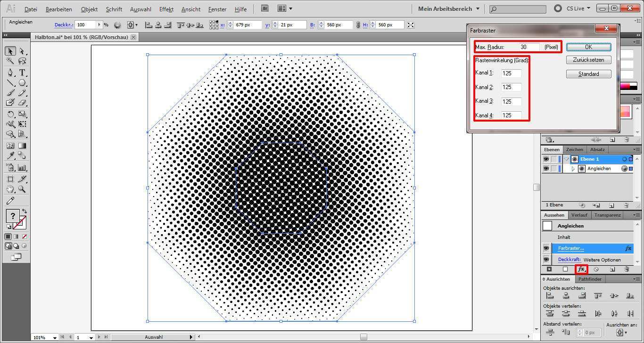The height and width of the screenshot is (343, 644).
Task: Select the Type tool
Action: click(x=22, y=73)
